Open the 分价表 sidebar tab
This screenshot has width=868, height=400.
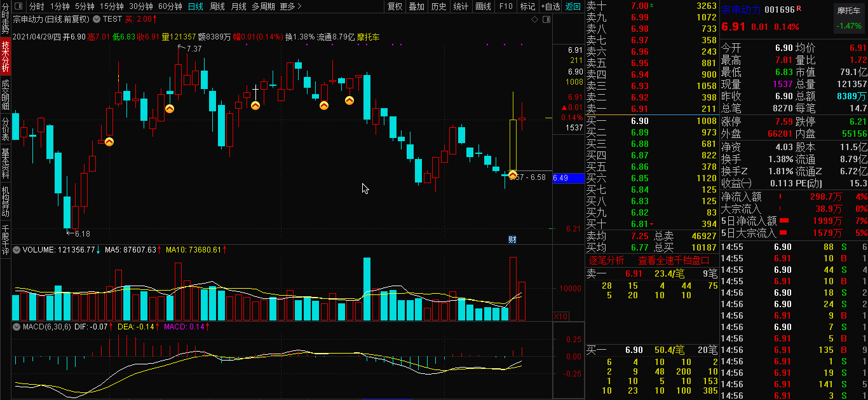pos(5,128)
